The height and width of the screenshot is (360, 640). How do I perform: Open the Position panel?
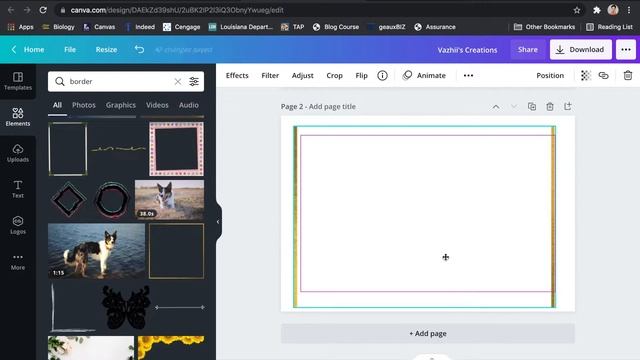pos(550,76)
